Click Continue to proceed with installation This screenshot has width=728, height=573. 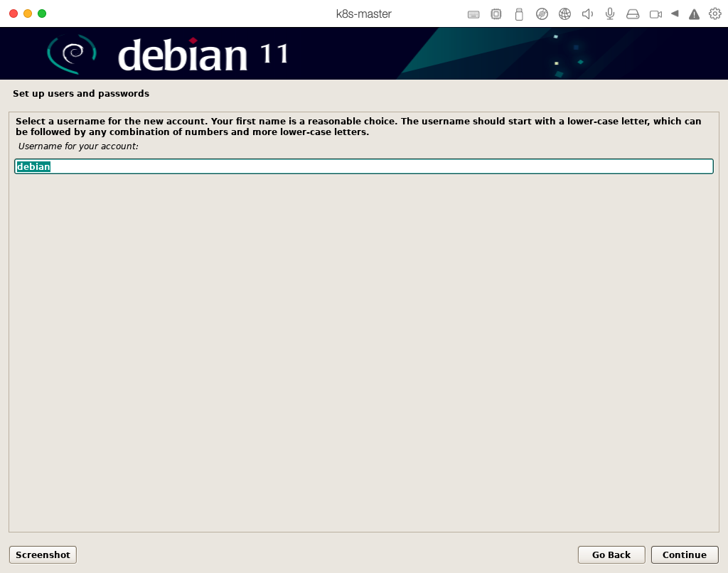[685, 555]
